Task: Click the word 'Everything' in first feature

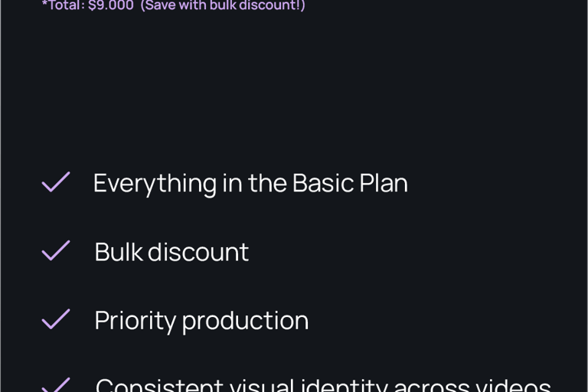Action: pyautogui.click(x=155, y=184)
